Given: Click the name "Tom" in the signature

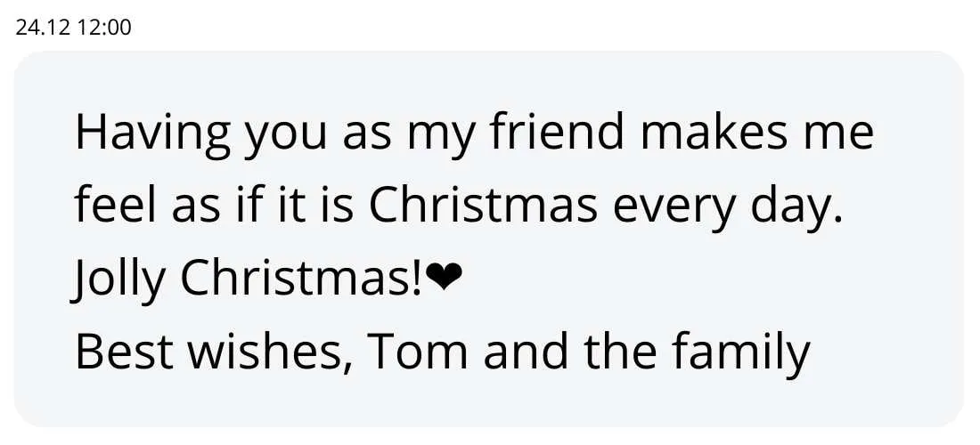Looking at the screenshot, I should pos(418,352).
